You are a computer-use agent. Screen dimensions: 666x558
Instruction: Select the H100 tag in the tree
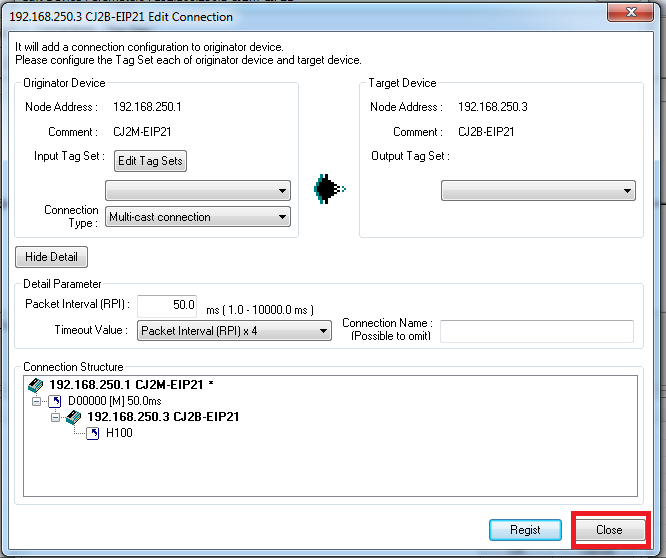[119, 433]
